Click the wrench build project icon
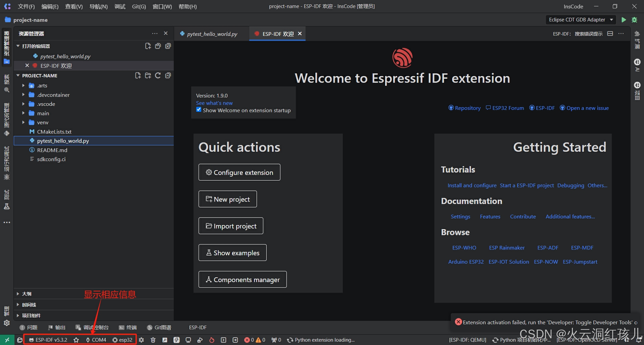This screenshot has height=345, width=644. [165, 340]
